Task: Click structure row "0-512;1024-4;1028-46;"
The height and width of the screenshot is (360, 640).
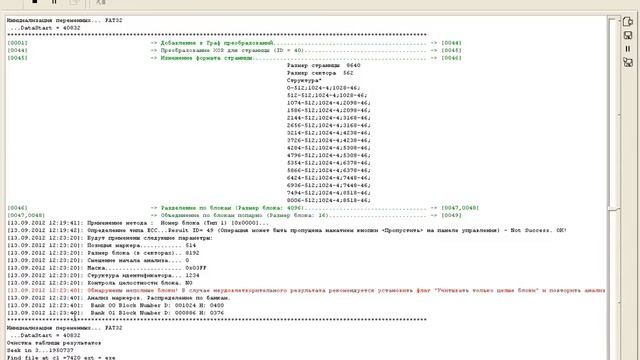Action: (x=323, y=88)
